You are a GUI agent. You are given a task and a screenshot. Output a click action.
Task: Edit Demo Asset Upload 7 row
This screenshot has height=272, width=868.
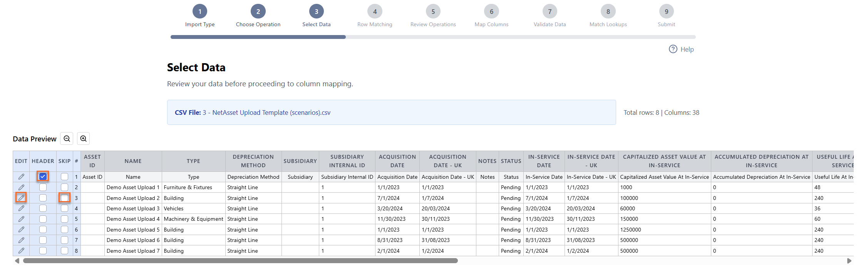21,251
